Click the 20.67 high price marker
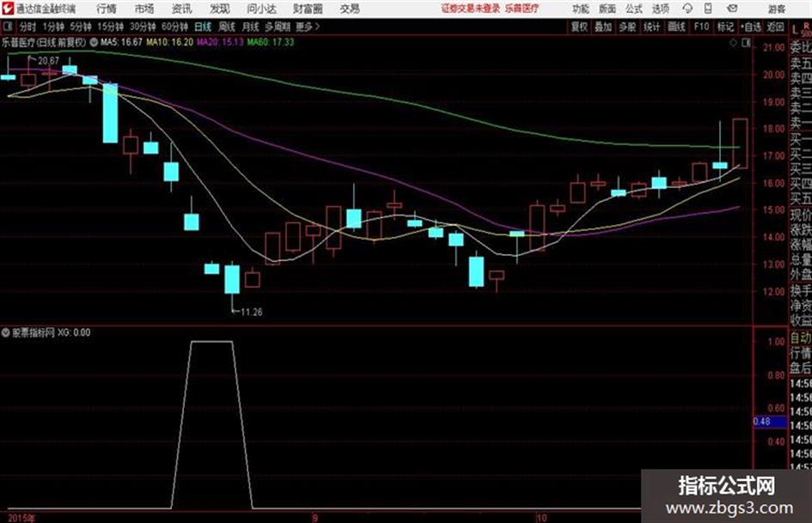The height and width of the screenshot is (523, 812). pyautogui.click(x=48, y=61)
